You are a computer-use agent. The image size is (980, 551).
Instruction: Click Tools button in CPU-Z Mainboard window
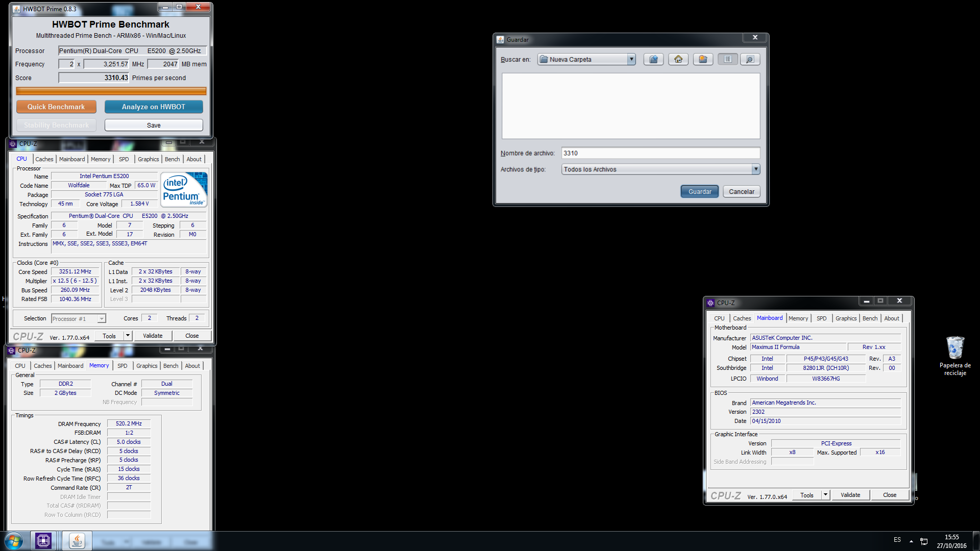coord(807,495)
